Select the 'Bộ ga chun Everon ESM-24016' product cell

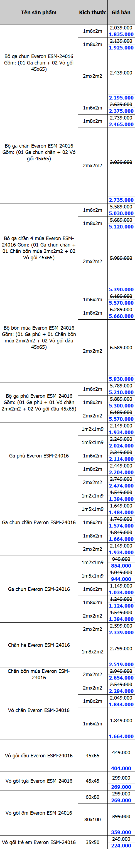tap(39, 63)
